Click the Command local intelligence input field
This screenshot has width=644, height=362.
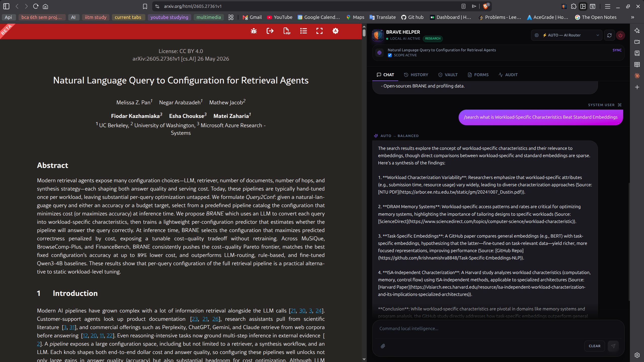tap(498, 329)
